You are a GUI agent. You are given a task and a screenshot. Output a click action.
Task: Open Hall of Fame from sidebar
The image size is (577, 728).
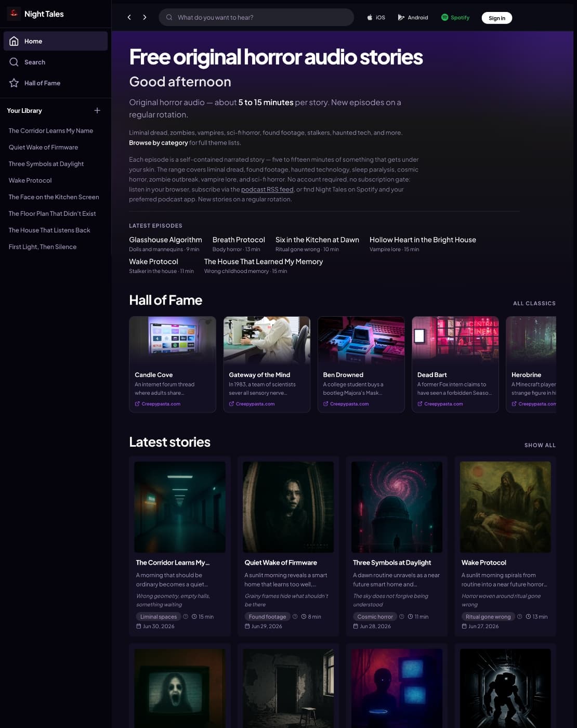click(56, 83)
